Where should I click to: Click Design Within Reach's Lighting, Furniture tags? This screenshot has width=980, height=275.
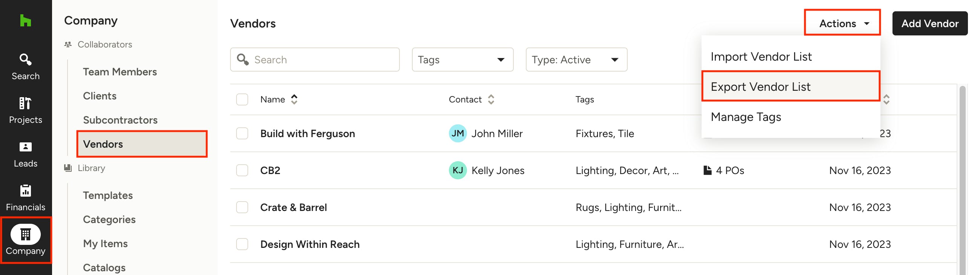pyautogui.click(x=630, y=244)
